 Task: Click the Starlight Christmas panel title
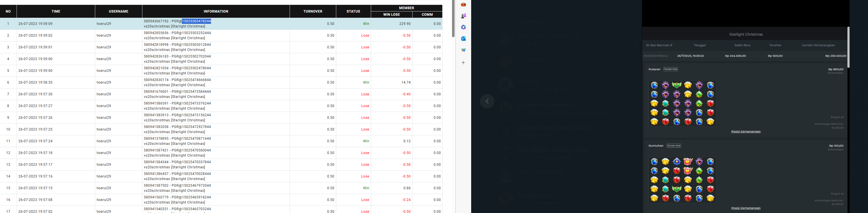(x=746, y=34)
